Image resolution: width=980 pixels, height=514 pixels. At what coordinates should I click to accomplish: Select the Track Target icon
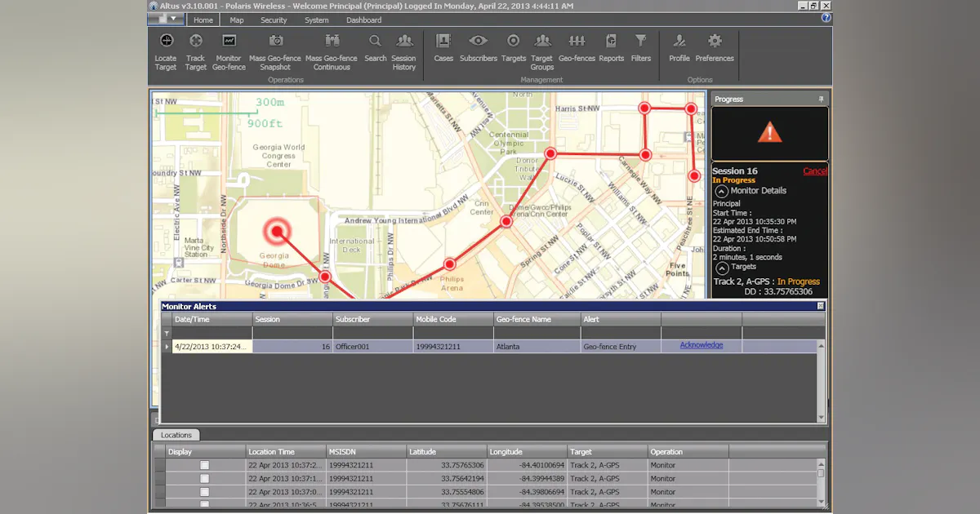[196, 41]
